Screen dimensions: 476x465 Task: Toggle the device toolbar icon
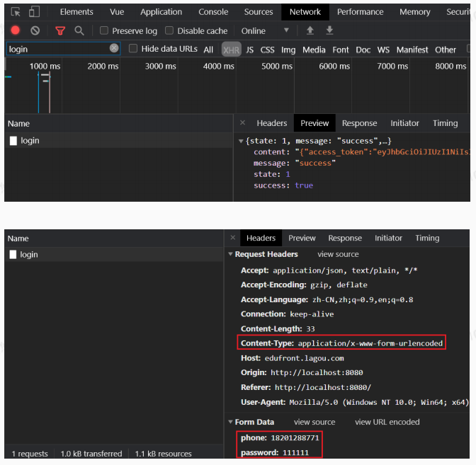click(x=34, y=12)
